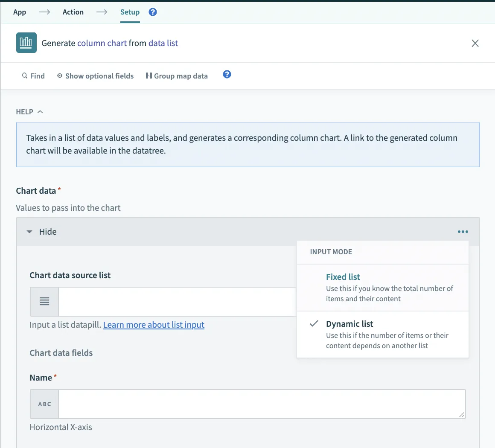The height and width of the screenshot is (448, 495).
Task: Go to the Action step
Action: [73, 12]
